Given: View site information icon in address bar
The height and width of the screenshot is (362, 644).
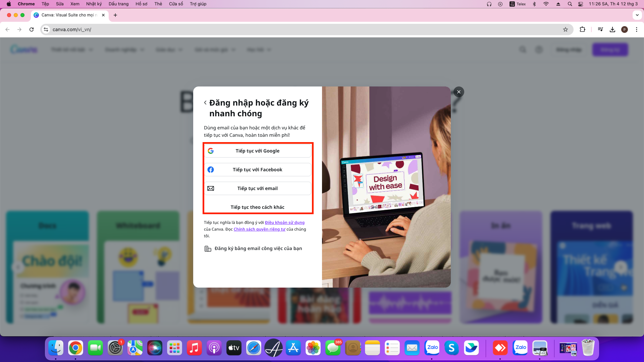Looking at the screenshot, I should (46, 29).
